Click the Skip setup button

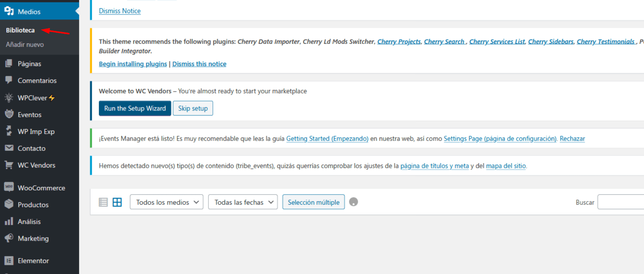[193, 108]
